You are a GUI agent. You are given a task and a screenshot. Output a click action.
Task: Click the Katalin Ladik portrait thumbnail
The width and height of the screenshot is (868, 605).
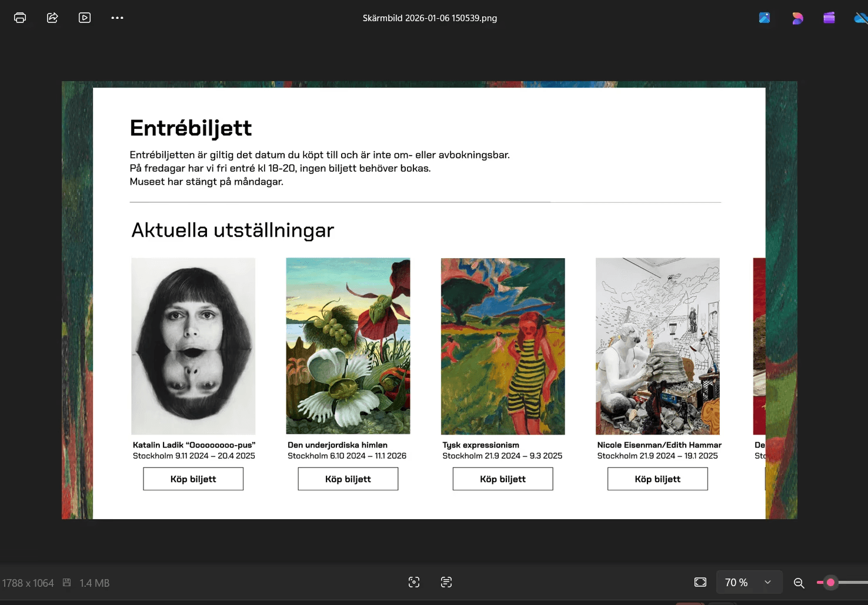193,346
